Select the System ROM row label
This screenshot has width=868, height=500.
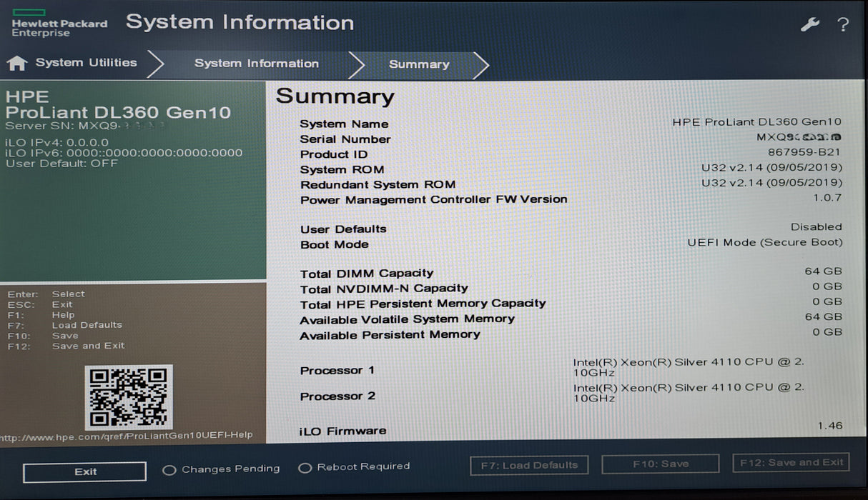[x=342, y=170]
